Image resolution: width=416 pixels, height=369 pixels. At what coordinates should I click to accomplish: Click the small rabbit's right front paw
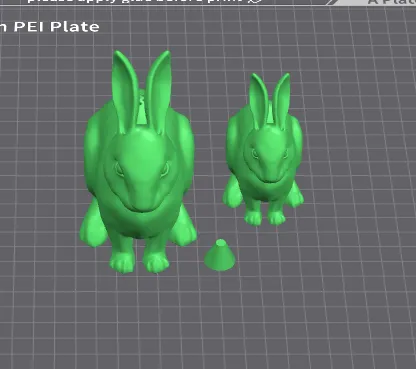coord(277,218)
